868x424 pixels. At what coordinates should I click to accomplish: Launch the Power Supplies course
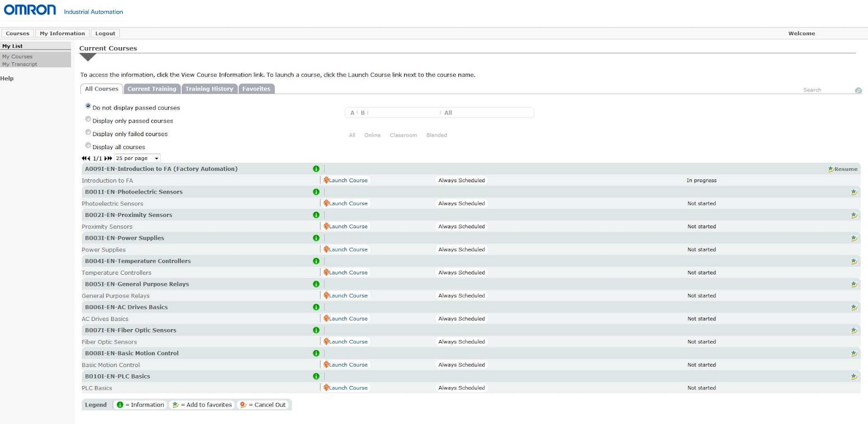(346, 249)
